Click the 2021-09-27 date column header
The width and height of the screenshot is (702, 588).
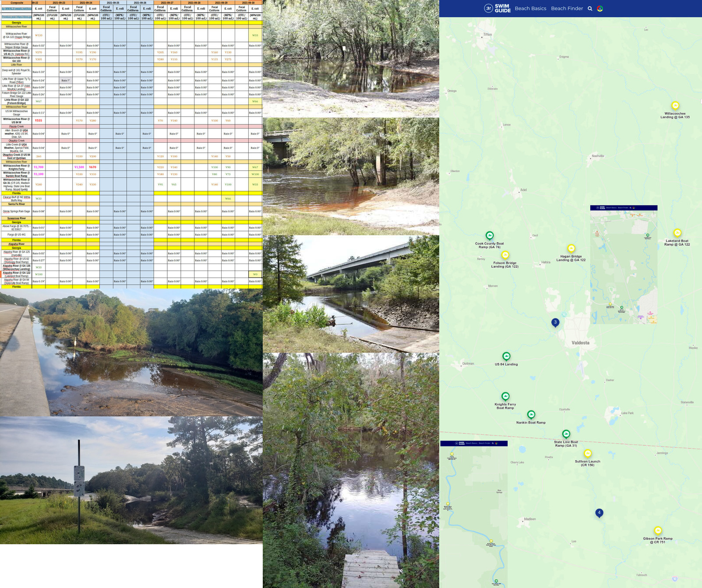click(x=167, y=3)
